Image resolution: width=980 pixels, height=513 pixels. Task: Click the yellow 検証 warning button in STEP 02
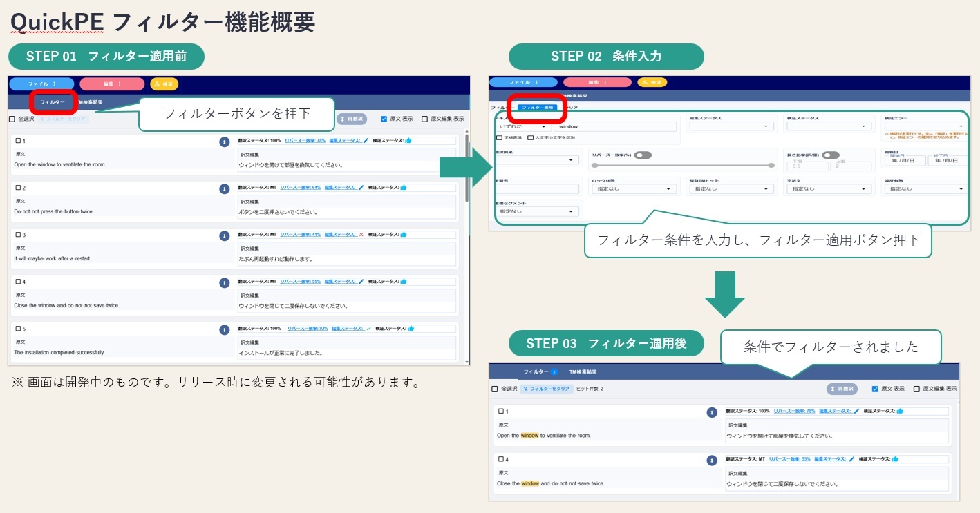point(652,82)
